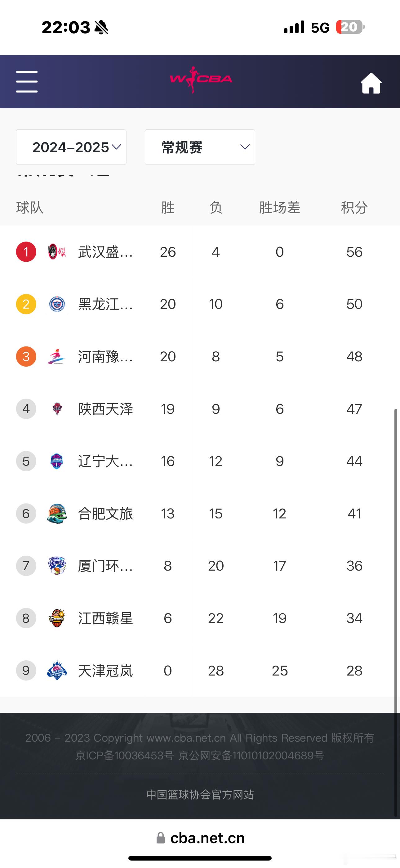
Task: Tap the 黑龙江 team logo
Action: coord(57,304)
